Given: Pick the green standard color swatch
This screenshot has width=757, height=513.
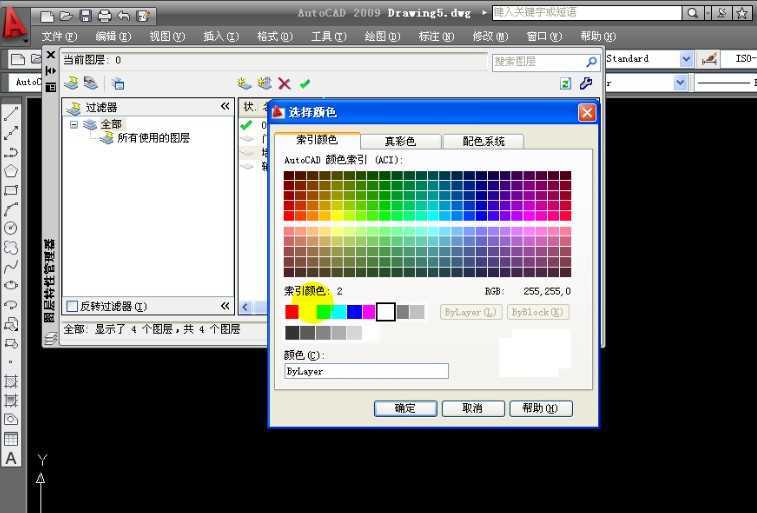Looking at the screenshot, I should click(x=323, y=312).
